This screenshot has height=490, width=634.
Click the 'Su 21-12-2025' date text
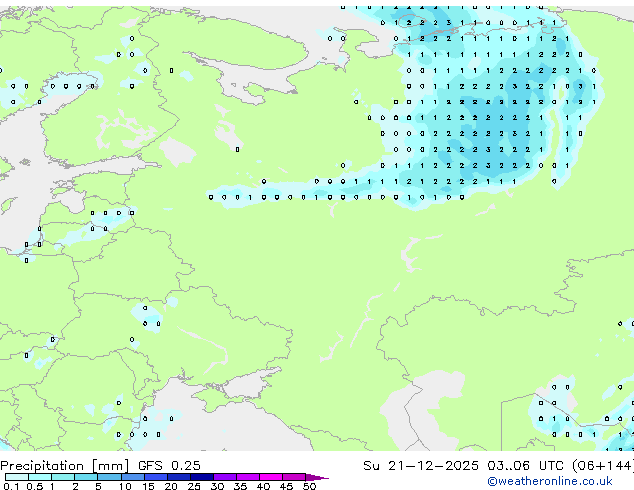click(x=421, y=465)
